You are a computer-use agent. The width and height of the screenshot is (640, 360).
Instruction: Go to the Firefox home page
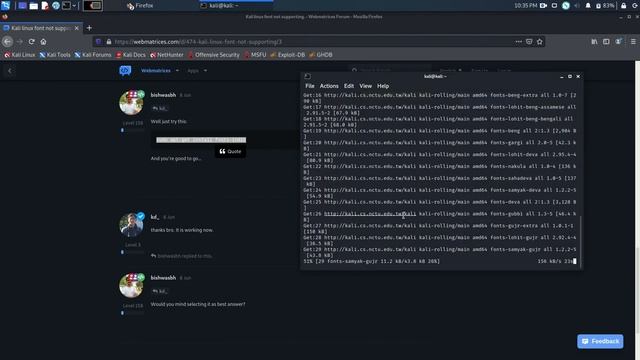(43, 41)
